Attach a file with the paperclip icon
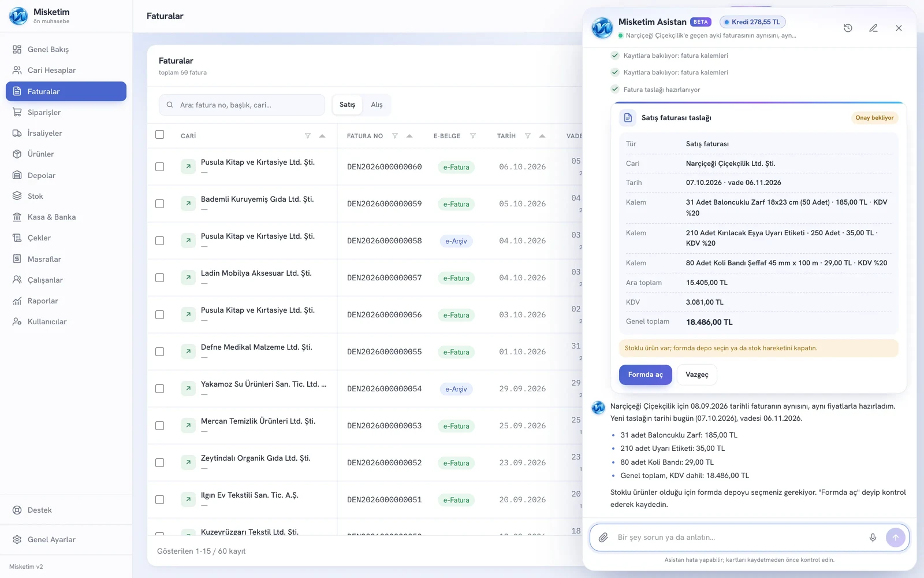The width and height of the screenshot is (924, 578). 603,538
